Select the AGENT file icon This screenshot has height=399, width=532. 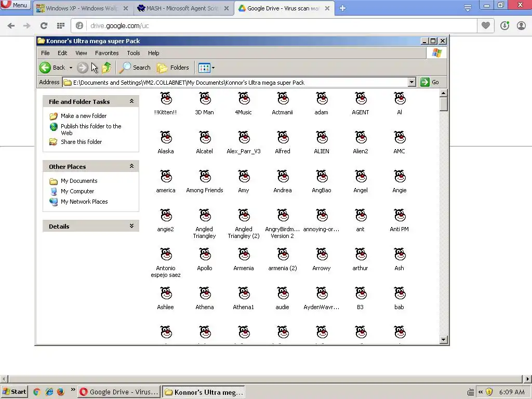pos(361,99)
